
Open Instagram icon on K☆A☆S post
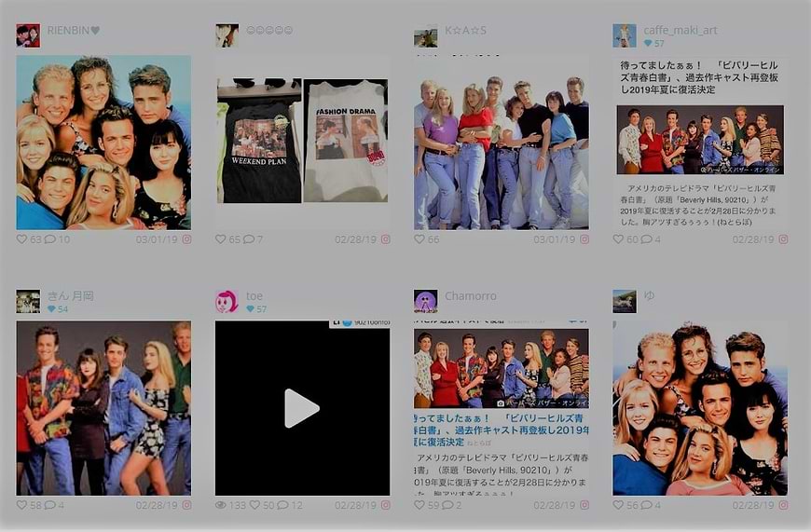584,239
